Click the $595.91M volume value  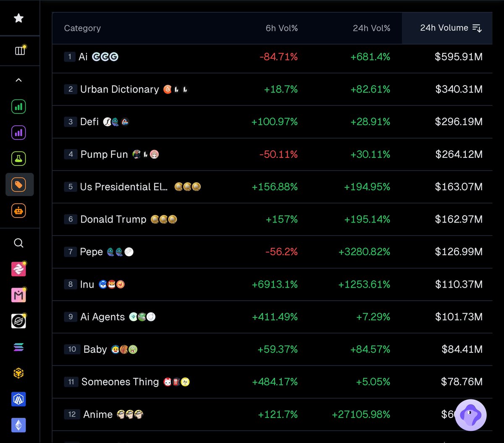coord(459,57)
